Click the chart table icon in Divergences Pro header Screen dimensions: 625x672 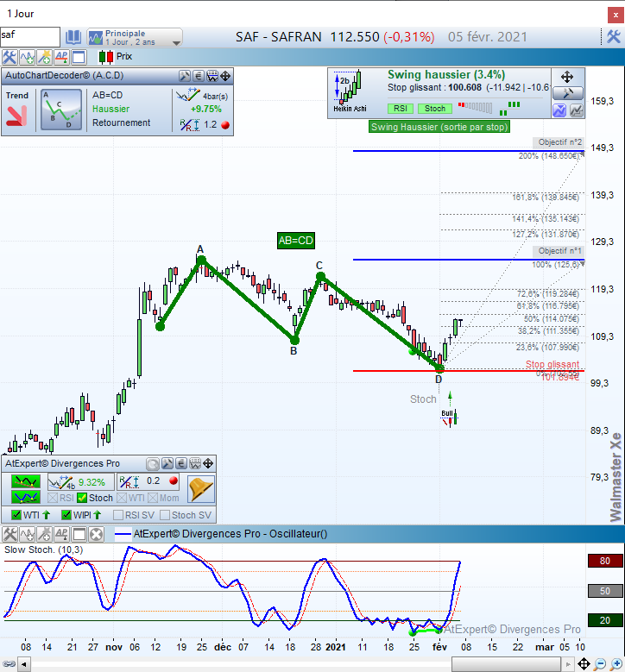tap(195, 464)
